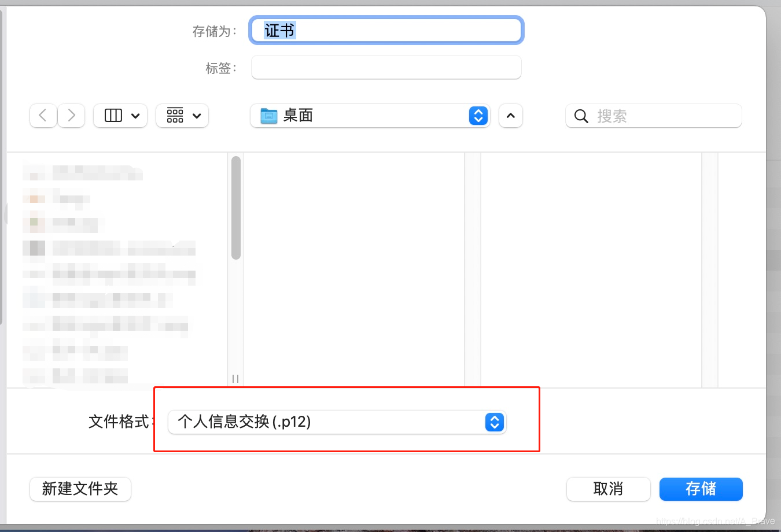The width and height of the screenshot is (781, 532).
Task: Click the 新建文件夹 button
Action: tap(80, 489)
